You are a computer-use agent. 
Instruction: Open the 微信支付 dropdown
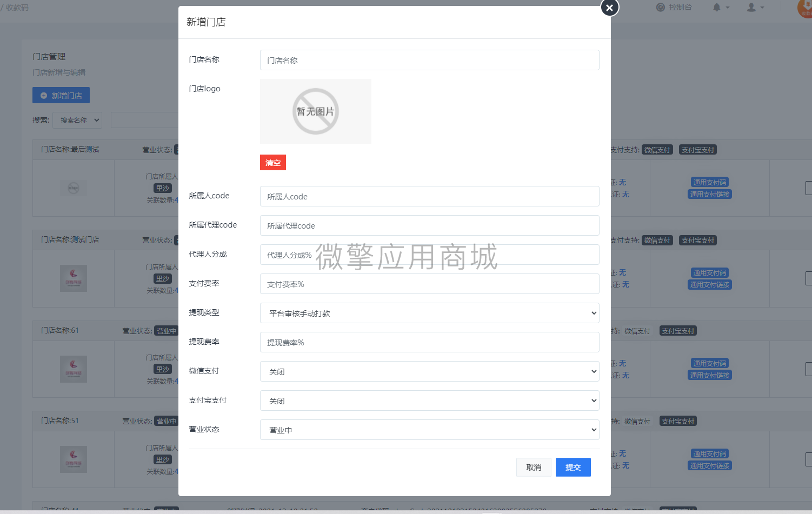pos(429,371)
